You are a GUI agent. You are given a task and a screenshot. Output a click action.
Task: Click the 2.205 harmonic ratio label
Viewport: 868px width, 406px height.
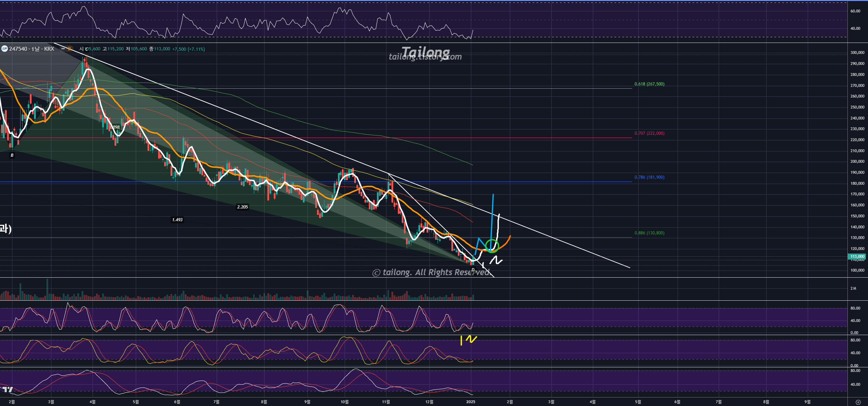point(243,207)
